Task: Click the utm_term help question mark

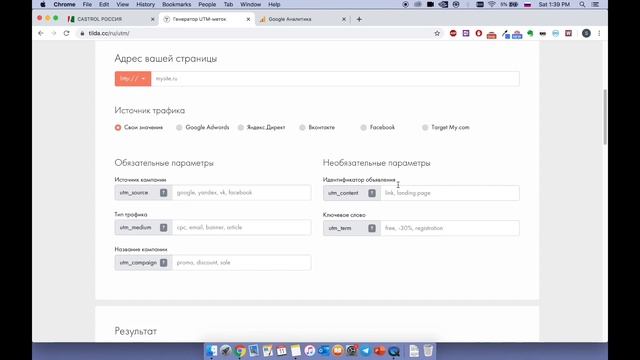Action: 372,228
